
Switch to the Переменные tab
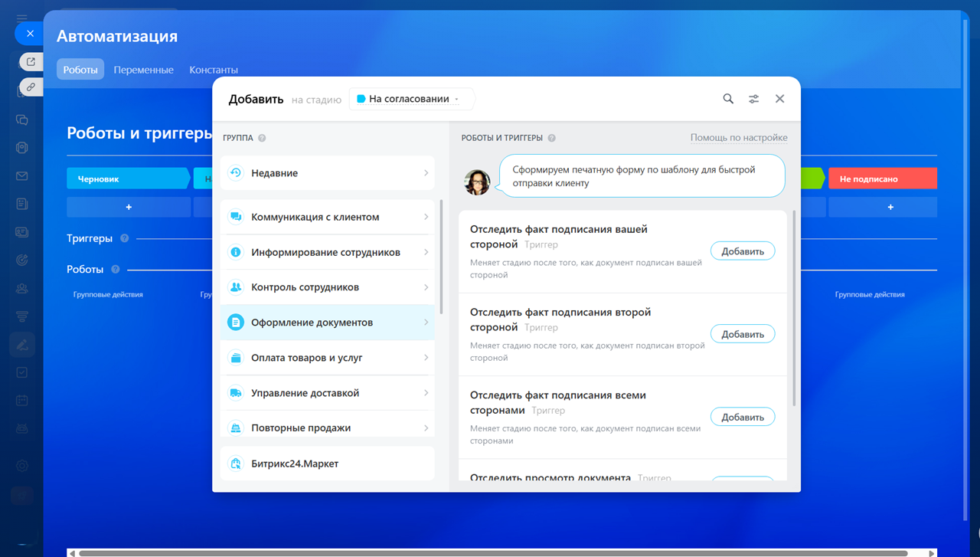143,70
